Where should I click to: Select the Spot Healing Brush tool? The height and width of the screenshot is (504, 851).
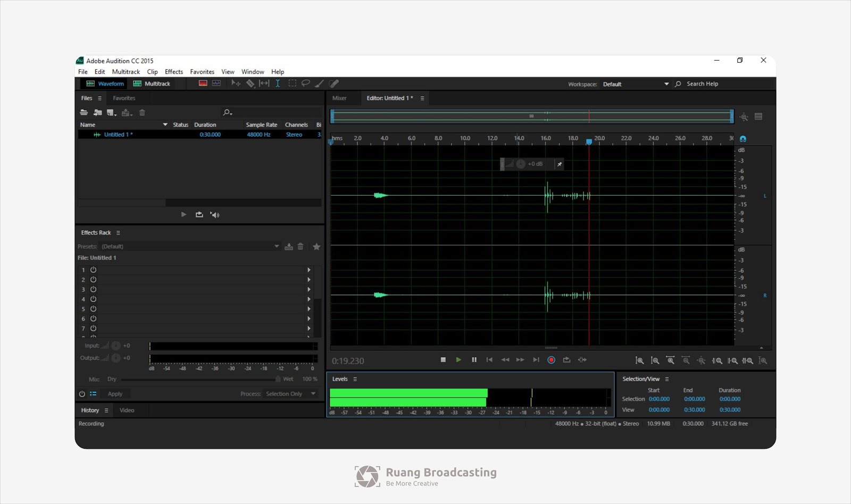tap(334, 83)
